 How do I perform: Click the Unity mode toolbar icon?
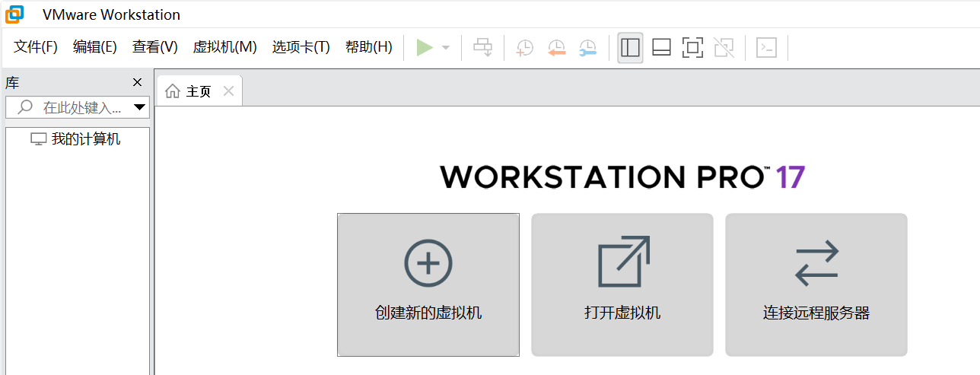pos(724,48)
